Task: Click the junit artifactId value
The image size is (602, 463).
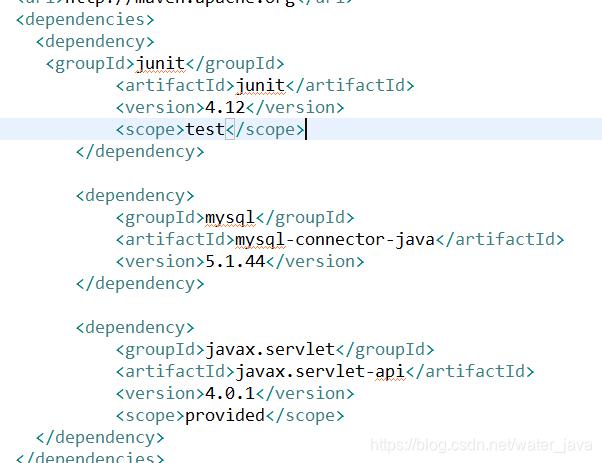Action: pos(260,86)
